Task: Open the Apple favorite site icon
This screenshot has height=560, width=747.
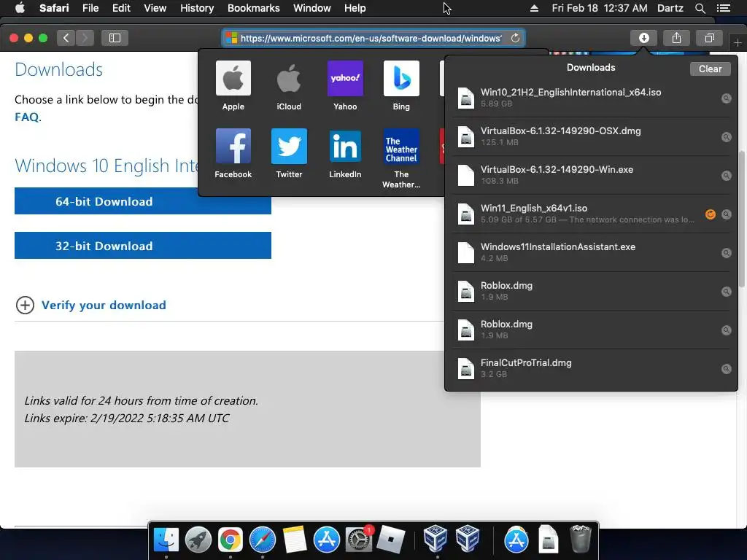Action: coord(233,78)
